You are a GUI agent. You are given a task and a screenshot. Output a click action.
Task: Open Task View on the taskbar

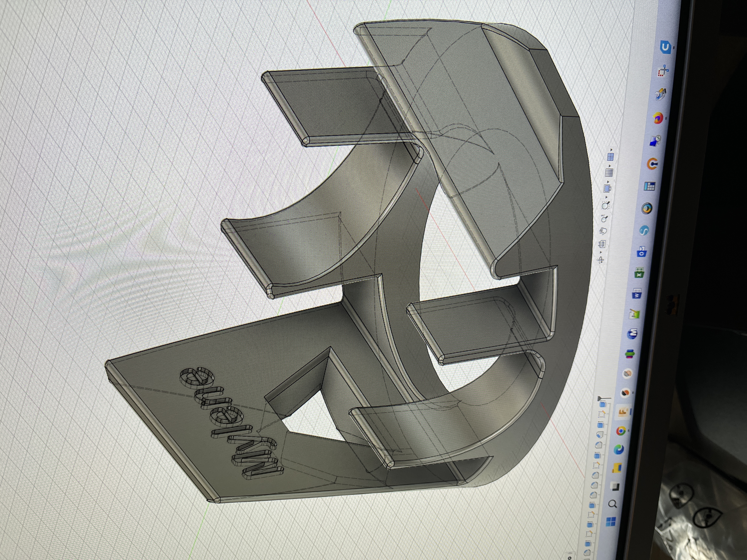615,487
